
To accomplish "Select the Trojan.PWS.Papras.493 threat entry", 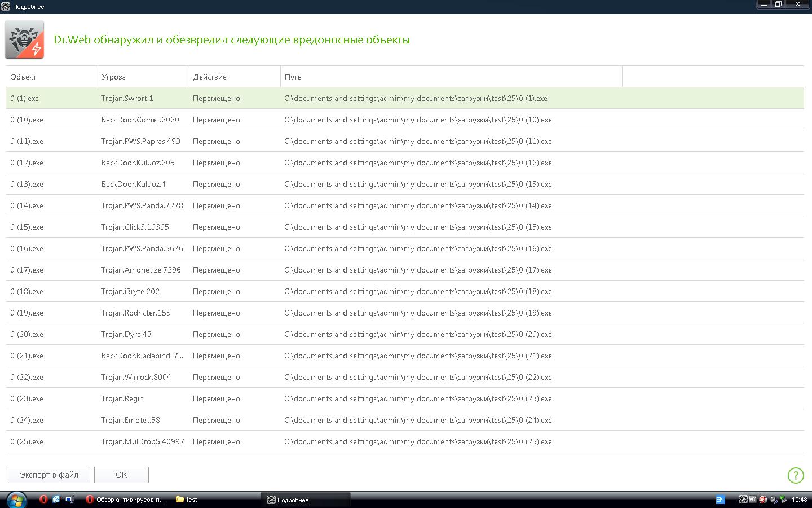I will 141,141.
